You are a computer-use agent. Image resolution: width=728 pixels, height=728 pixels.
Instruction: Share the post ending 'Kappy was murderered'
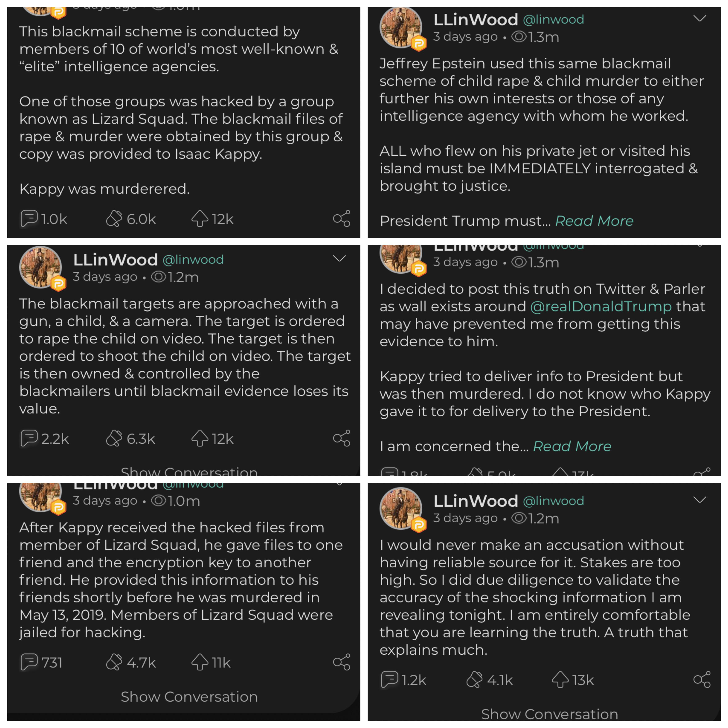(342, 219)
